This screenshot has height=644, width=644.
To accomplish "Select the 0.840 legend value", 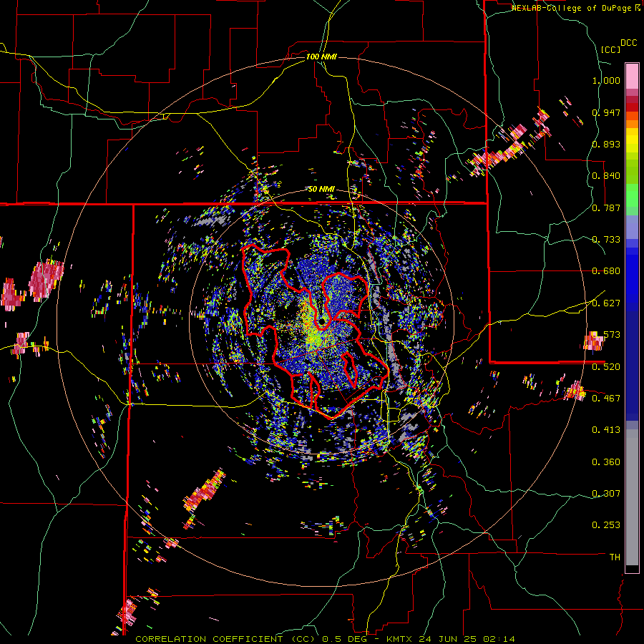I will (606, 176).
